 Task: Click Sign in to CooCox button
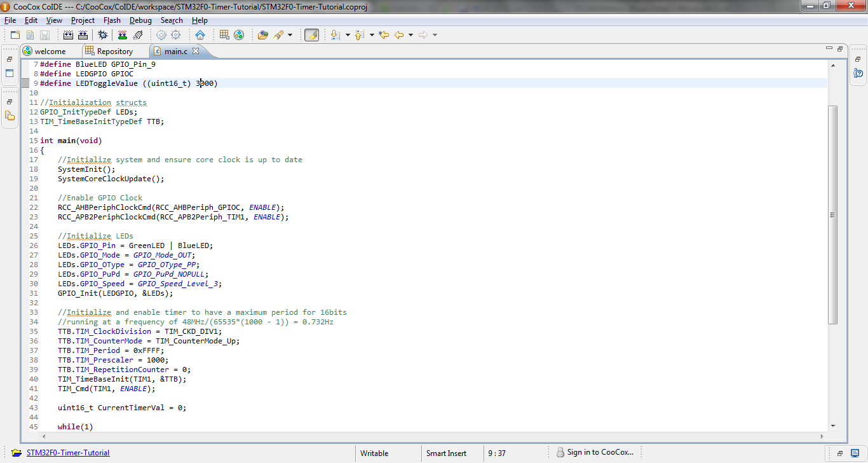point(595,452)
